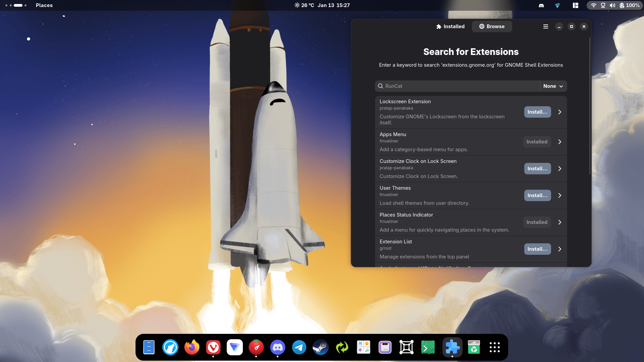Open the 'None' search filter dropdown
Viewport: 644px width, 362px height.
553,86
